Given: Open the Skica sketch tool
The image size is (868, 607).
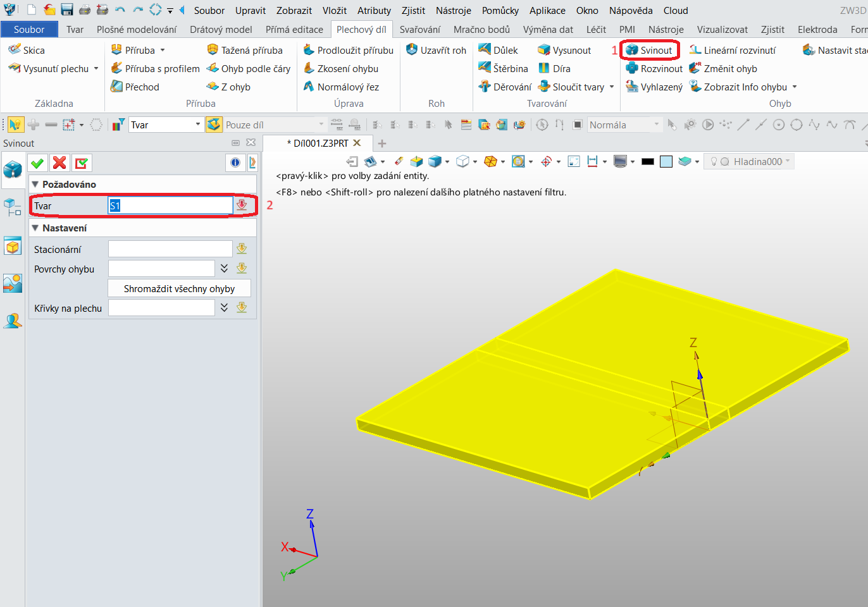Looking at the screenshot, I should pos(27,50).
